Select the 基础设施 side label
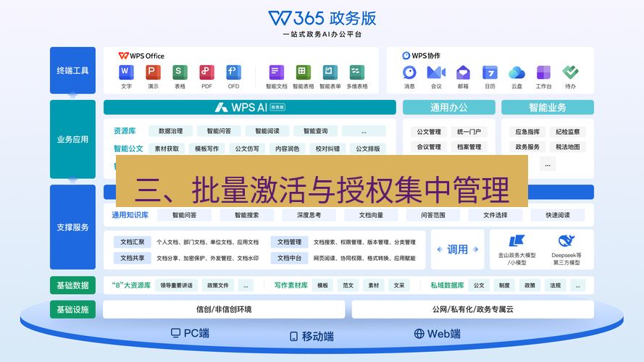The width and height of the screenshot is (644, 362). [72, 309]
